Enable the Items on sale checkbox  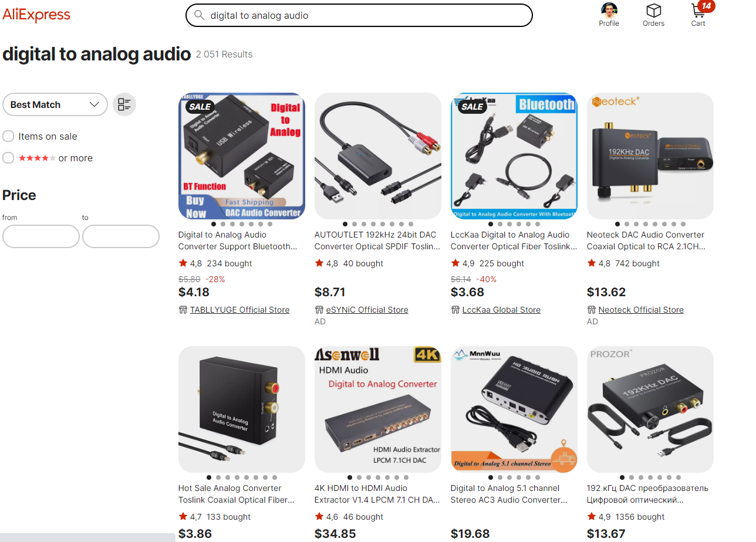(8, 136)
